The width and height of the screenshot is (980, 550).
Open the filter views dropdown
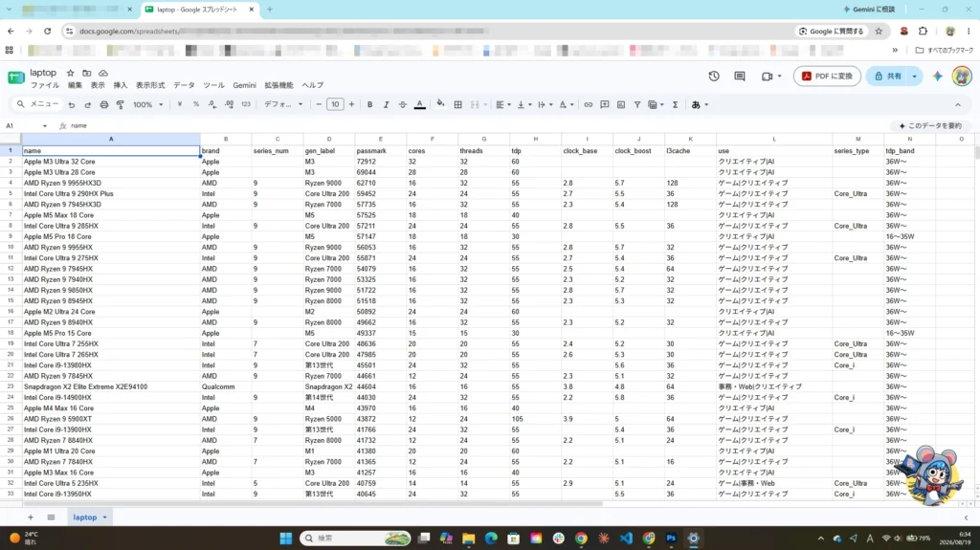(656, 105)
